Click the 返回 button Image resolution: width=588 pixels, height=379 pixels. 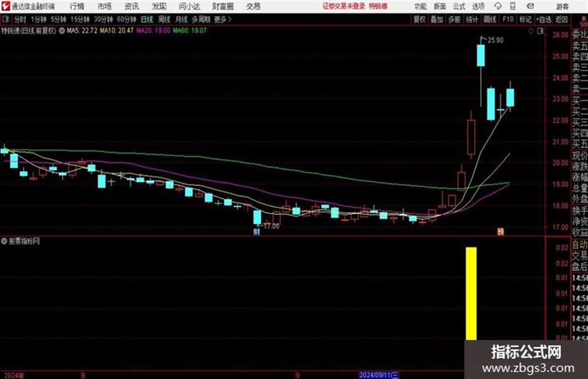pyautogui.click(x=561, y=19)
